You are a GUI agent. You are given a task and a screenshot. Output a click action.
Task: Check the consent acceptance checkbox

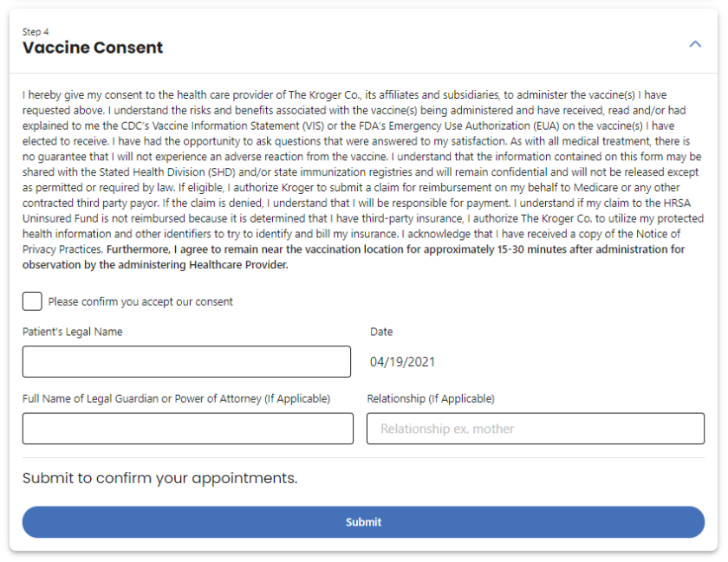(x=32, y=301)
